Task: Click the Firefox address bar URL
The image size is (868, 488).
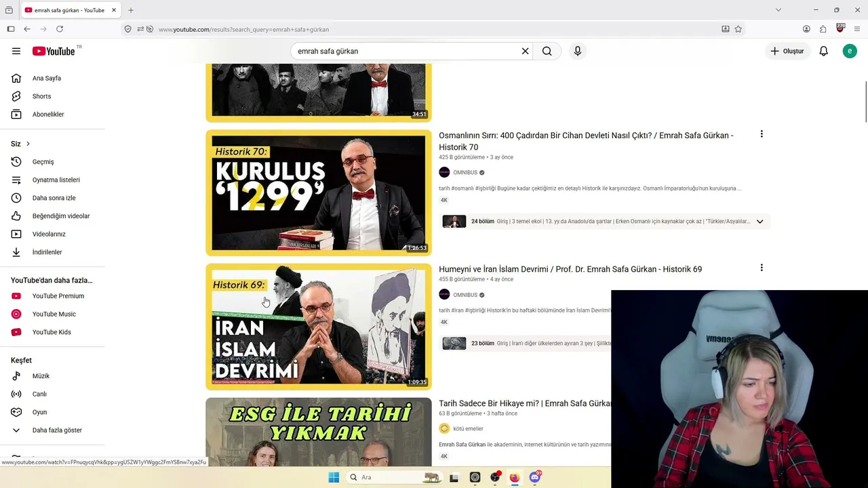Action: coord(243,29)
